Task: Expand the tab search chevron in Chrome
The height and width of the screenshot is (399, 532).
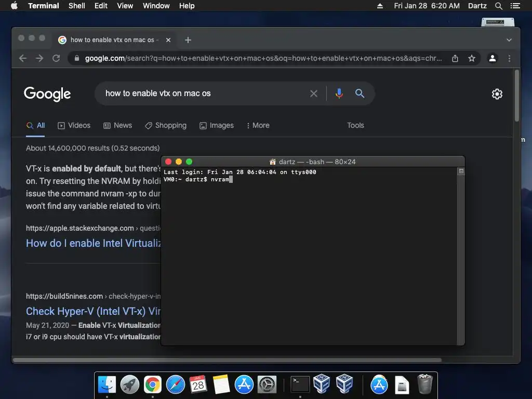Action: (509, 40)
